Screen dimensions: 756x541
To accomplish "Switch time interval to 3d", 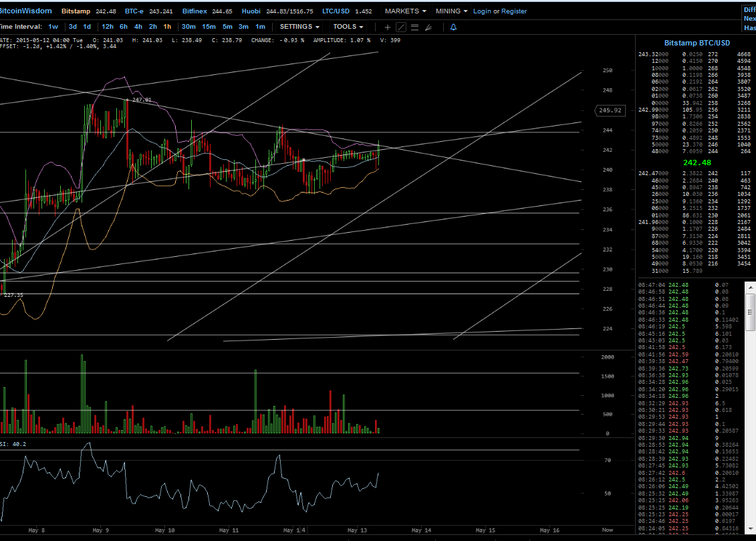I will coord(73,27).
